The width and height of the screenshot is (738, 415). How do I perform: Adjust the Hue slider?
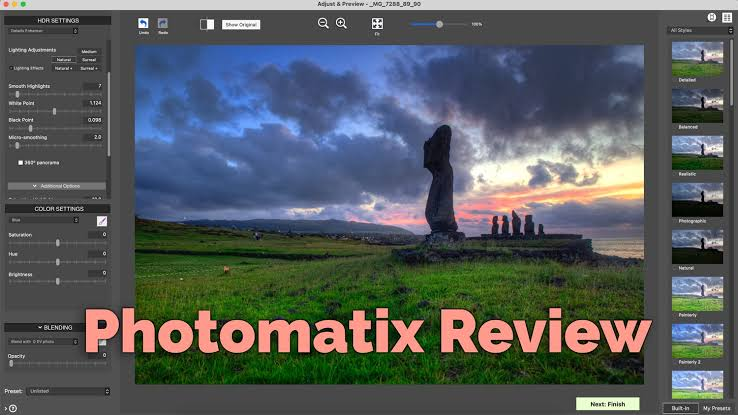57,262
